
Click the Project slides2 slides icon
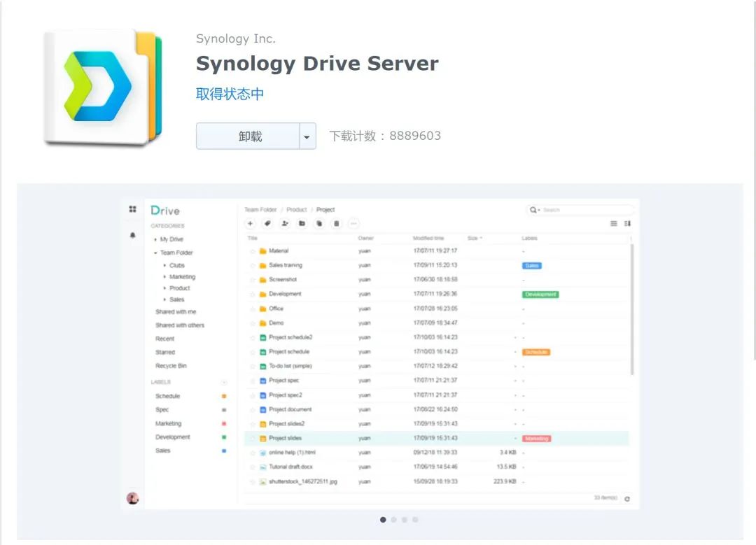262,424
